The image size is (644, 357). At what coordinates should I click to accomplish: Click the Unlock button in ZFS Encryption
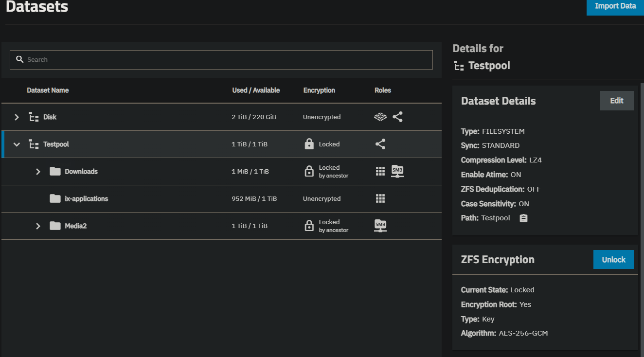click(613, 260)
